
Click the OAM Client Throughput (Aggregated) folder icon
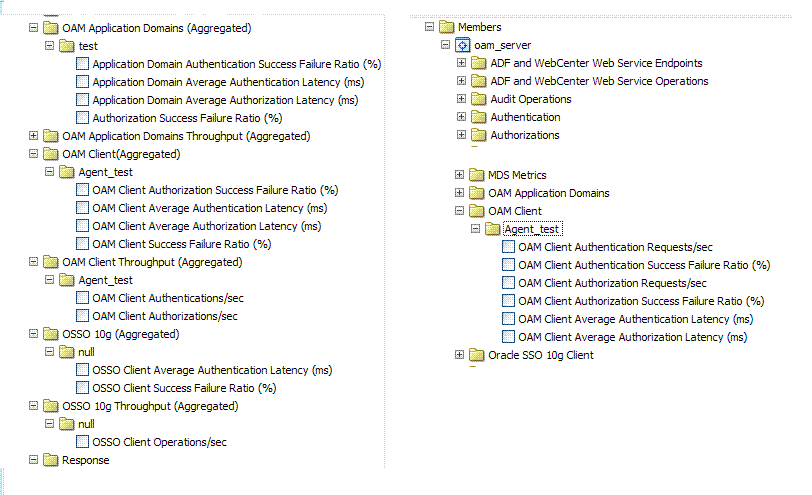pyautogui.click(x=50, y=262)
